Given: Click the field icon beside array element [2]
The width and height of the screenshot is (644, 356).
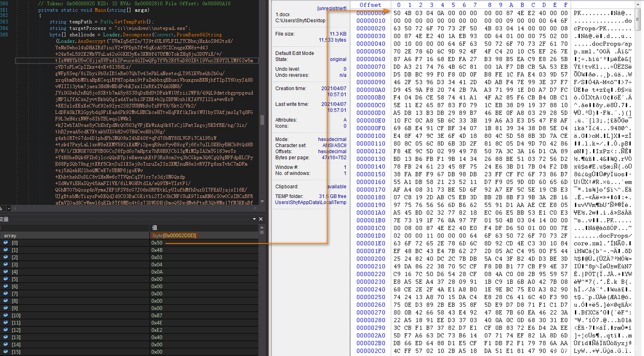Looking at the screenshot, I should coord(6,257).
